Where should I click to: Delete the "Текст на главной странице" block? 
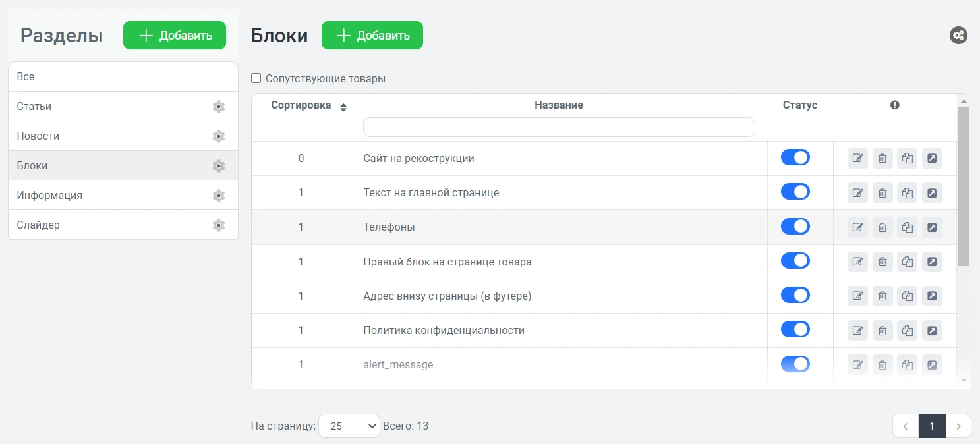pyautogui.click(x=882, y=193)
